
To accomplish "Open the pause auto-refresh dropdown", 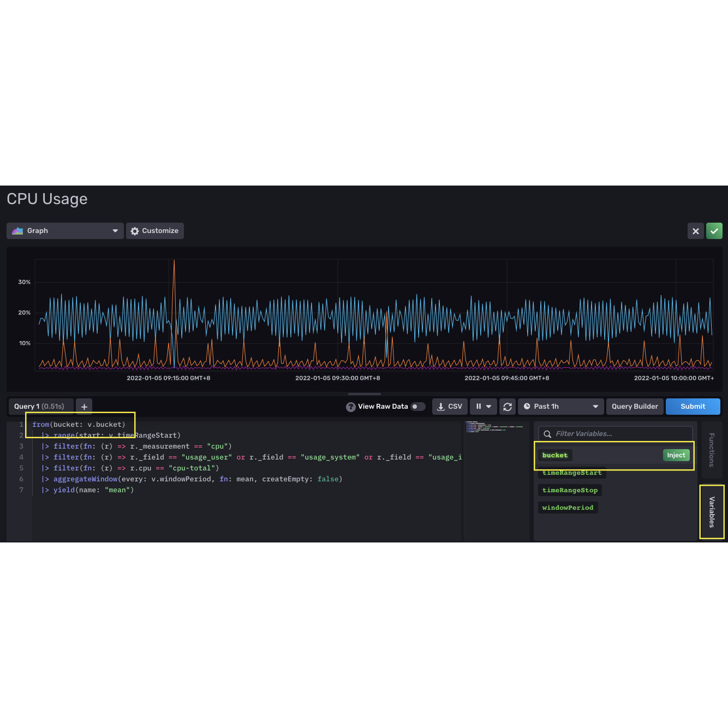I will coord(484,407).
